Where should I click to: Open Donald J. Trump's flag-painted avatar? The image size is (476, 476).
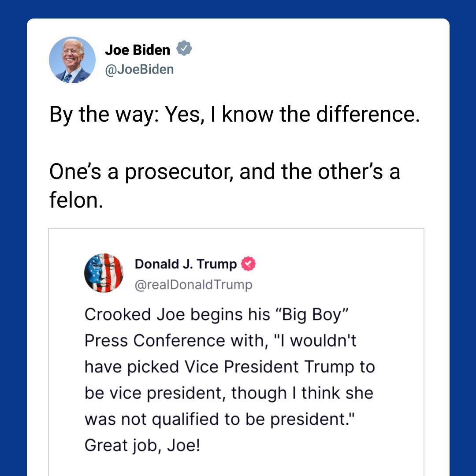point(104,273)
